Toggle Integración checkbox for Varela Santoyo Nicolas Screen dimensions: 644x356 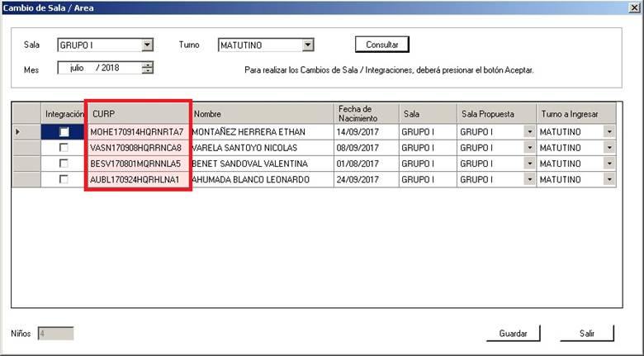pos(64,148)
